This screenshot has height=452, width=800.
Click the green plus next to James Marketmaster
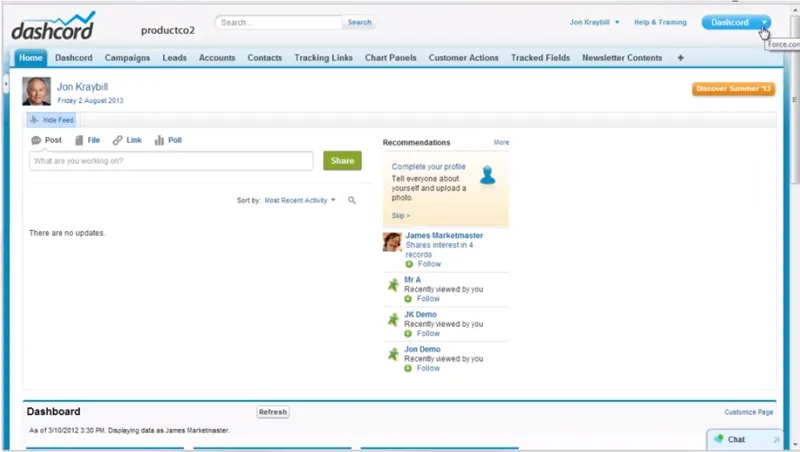[409, 264]
